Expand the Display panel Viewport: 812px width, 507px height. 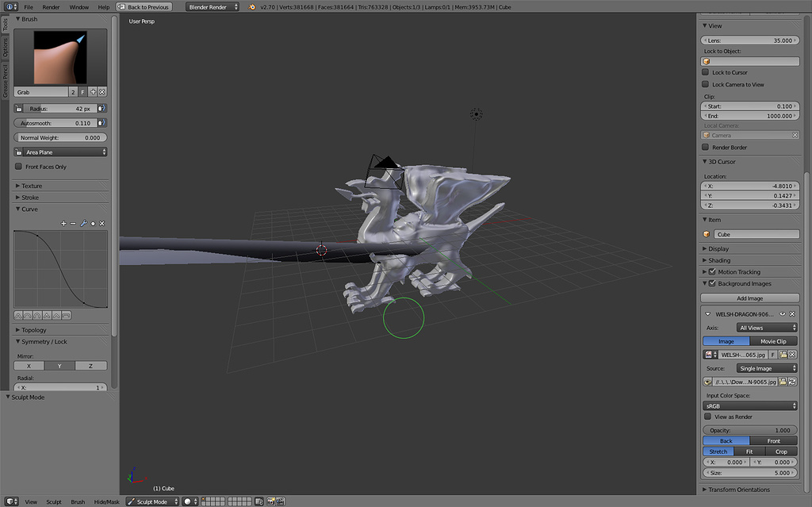pyautogui.click(x=716, y=249)
